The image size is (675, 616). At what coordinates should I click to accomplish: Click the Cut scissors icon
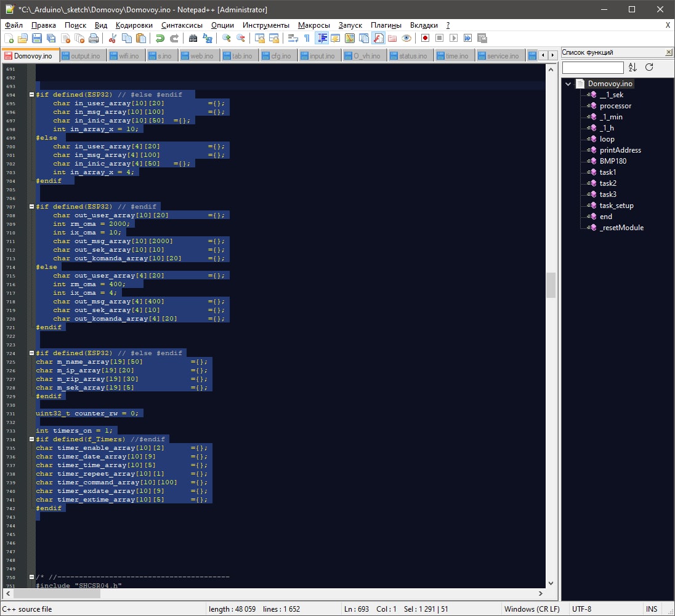coord(112,38)
